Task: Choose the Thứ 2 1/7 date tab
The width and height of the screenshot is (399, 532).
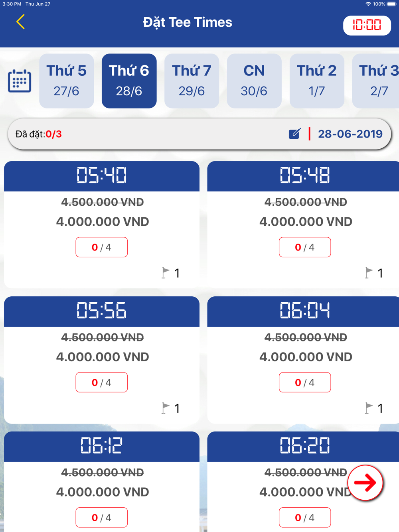Action: pos(317,81)
